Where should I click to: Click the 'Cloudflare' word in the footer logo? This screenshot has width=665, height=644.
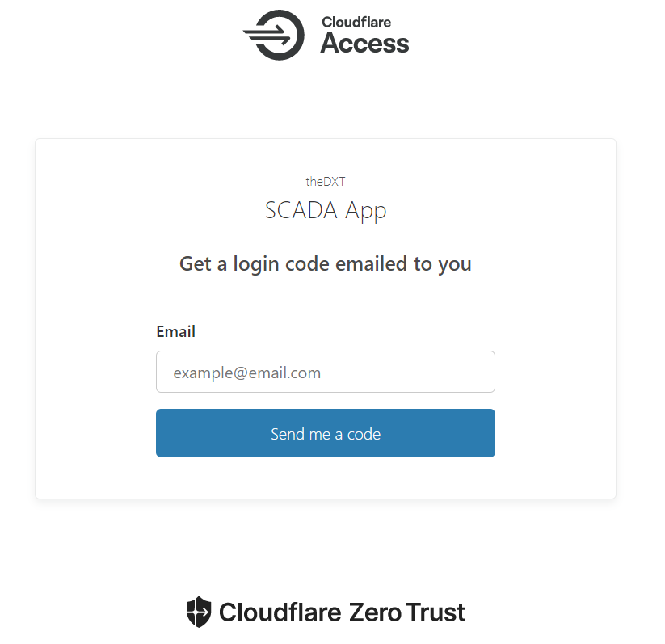click(280, 612)
